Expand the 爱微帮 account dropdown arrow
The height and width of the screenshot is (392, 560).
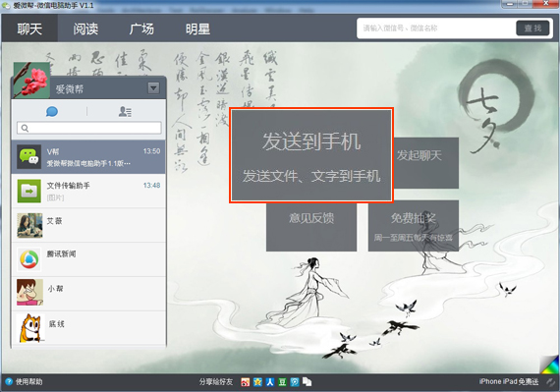[153, 87]
